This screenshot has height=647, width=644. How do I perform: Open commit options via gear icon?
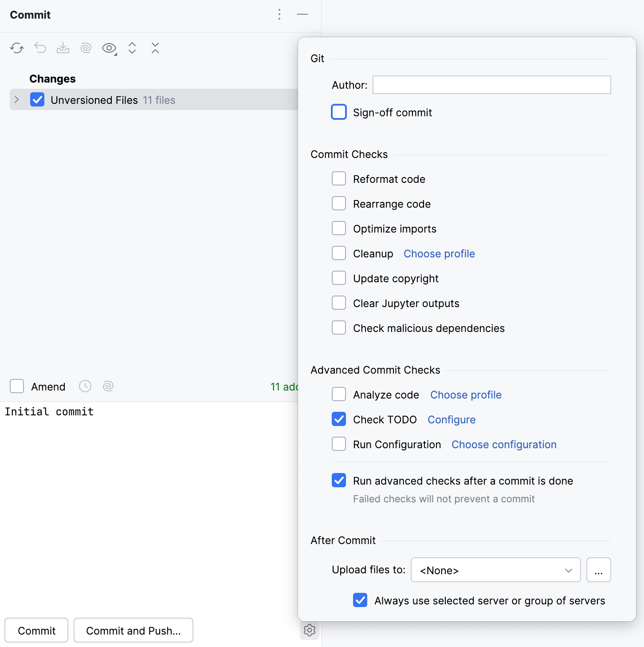pos(309,630)
